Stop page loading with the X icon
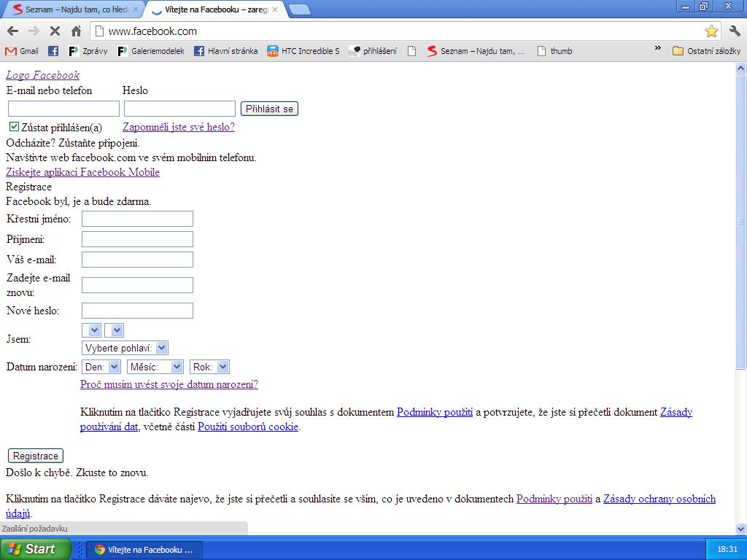This screenshot has height=560, width=747. (55, 31)
